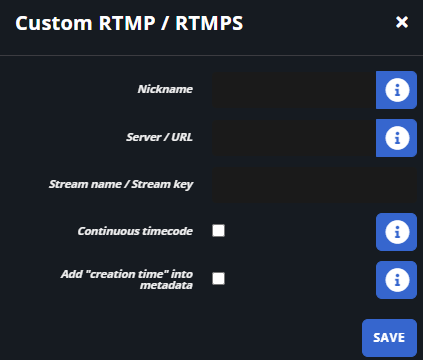423x360 pixels.
Task: Click the word metadata in the last label
Action: click(x=166, y=285)
